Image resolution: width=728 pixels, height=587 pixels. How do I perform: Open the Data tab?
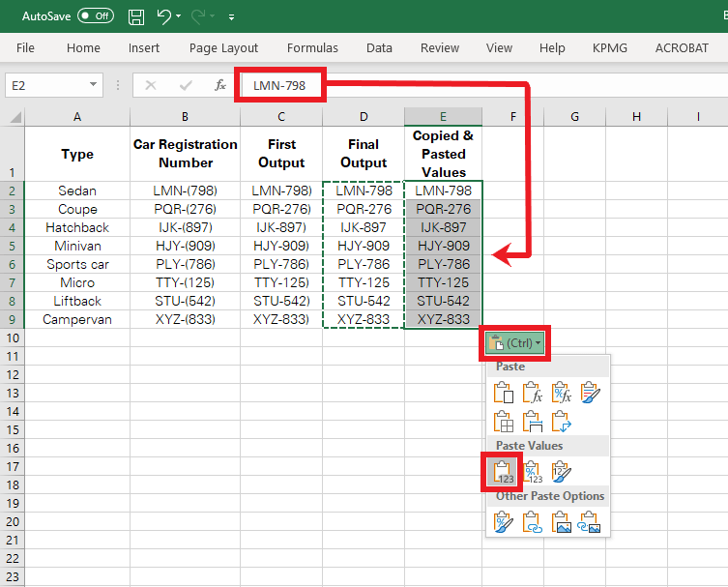379,47
